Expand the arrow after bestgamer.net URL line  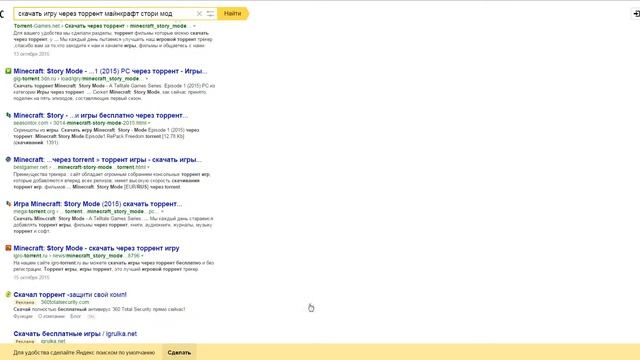(x=148, y=167)
